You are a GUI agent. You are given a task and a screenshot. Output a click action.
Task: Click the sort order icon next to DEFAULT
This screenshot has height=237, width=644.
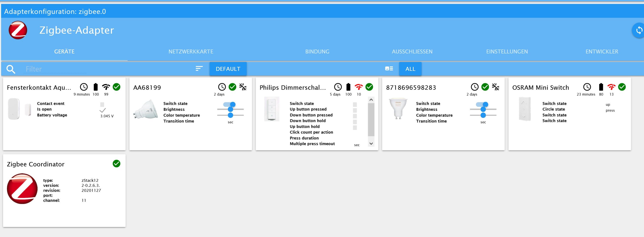(199, 69)
